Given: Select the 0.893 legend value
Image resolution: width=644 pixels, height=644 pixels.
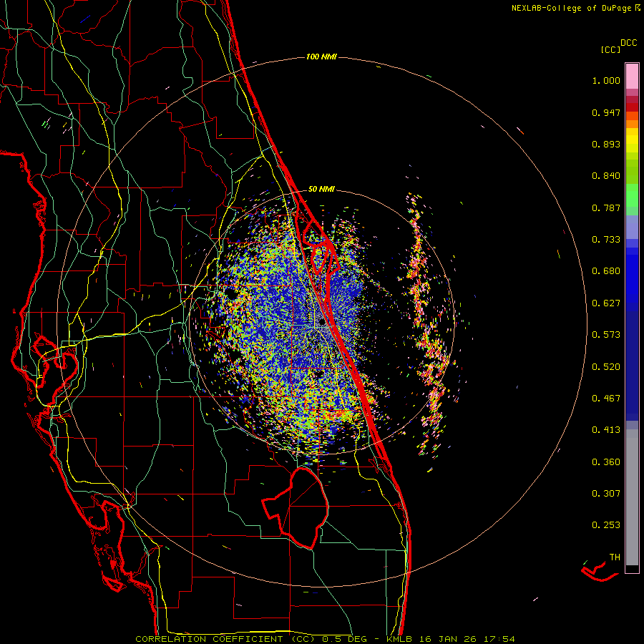Looking at the screenshot, I should pyautogui.click(x=606, y=144).
